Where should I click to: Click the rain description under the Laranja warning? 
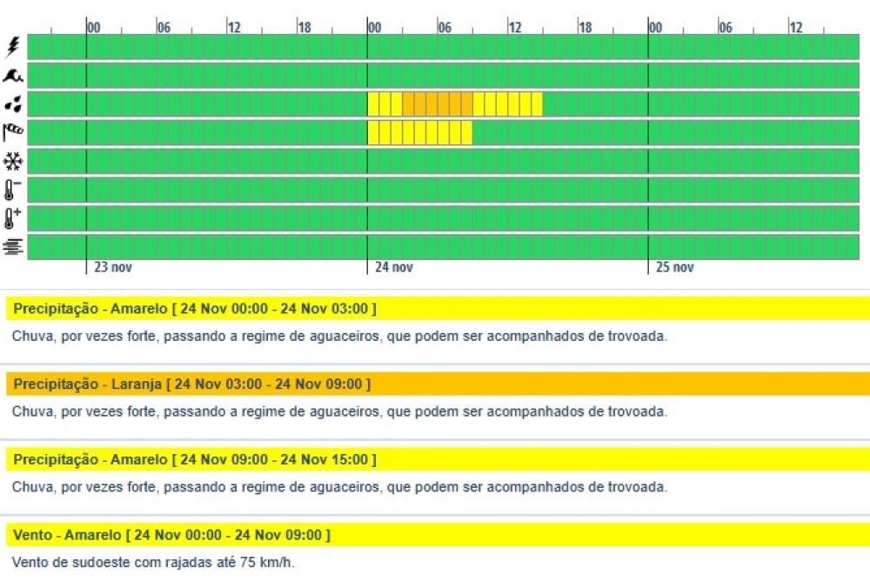(x=339, y=411)
